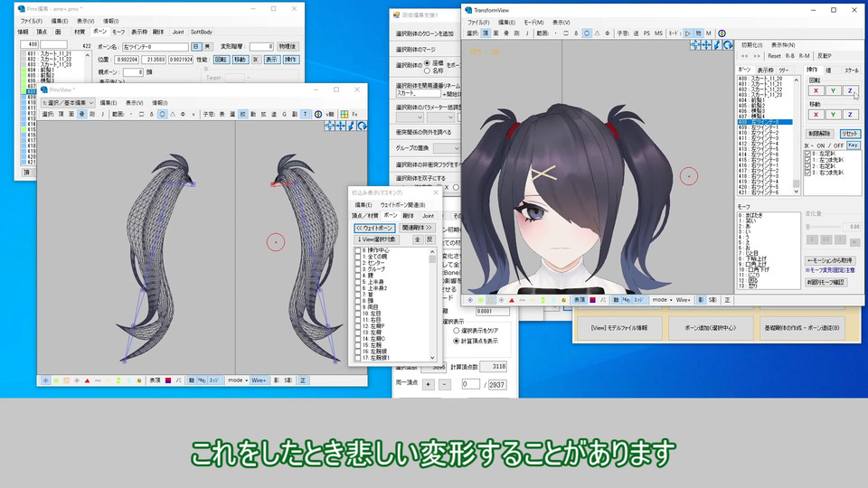The image size is (868, 488).
Task: Click the Fx button in PmxView toolbar
Action: pos(354,114)
